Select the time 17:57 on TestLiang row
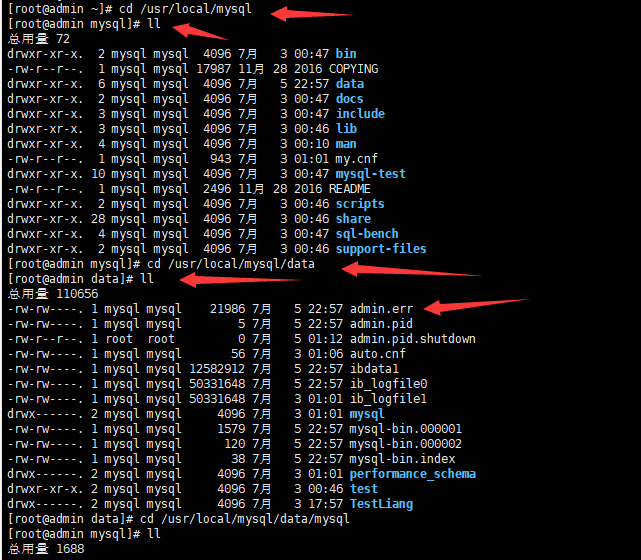Viewport: 641px width, 560px height. [x=325, y=504]
